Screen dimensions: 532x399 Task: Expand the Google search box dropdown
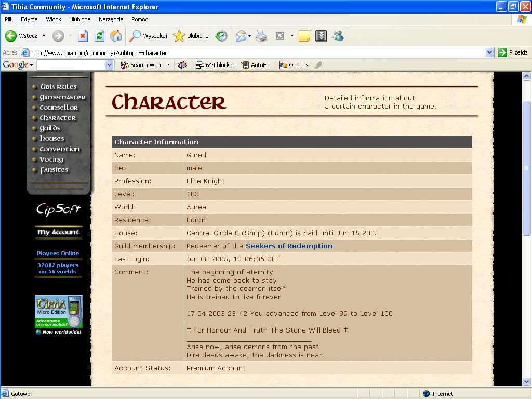[109, 65]
